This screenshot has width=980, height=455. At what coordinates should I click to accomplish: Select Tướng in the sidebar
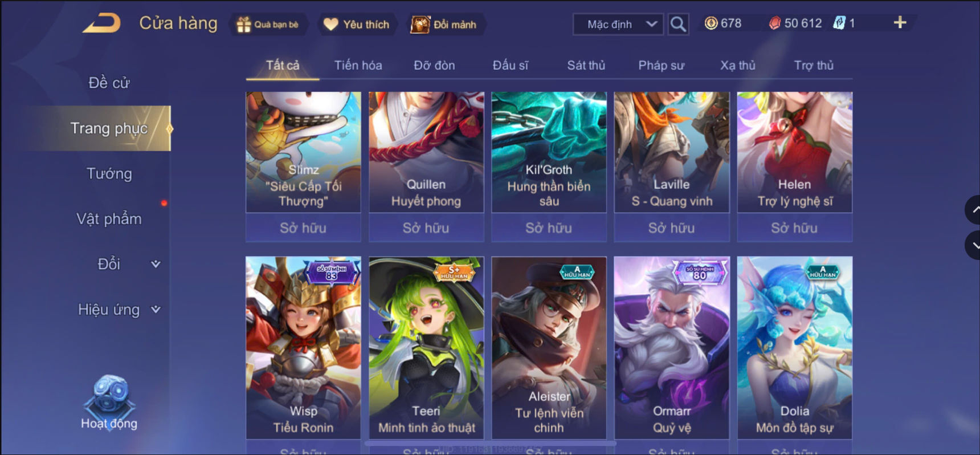point(109,173)
